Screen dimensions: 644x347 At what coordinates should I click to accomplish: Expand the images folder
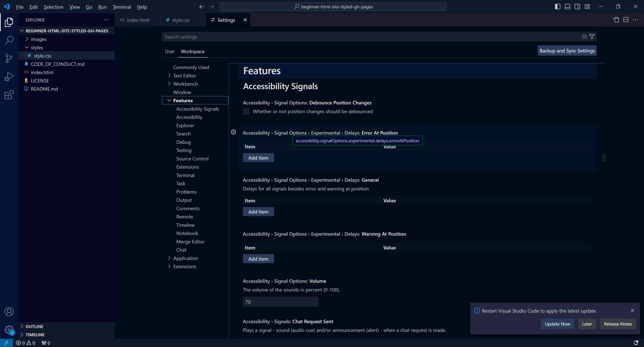[39, 39]
